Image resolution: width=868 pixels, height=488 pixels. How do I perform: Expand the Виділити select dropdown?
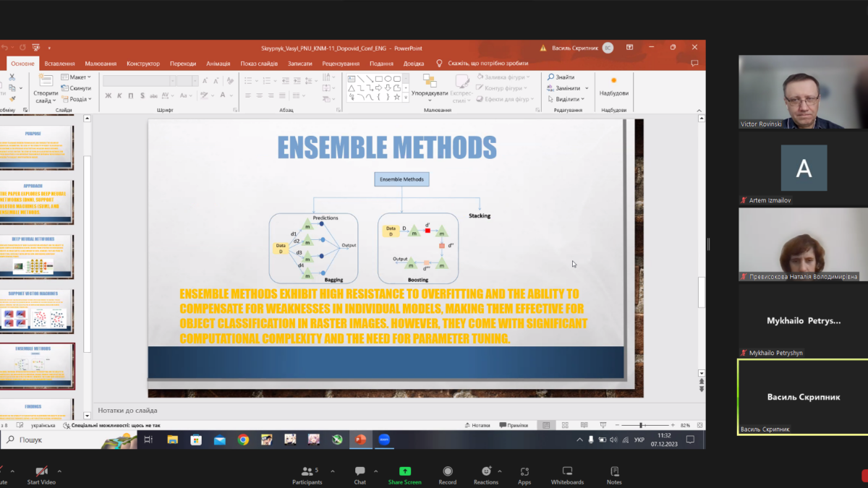pyautogui.click(x=568, y=99)
